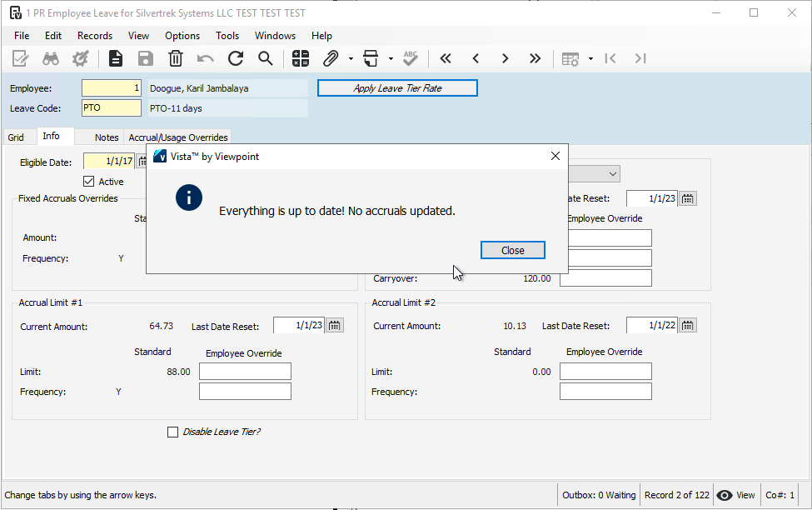Go to first record double-left arrows

[x=446, y=58]
